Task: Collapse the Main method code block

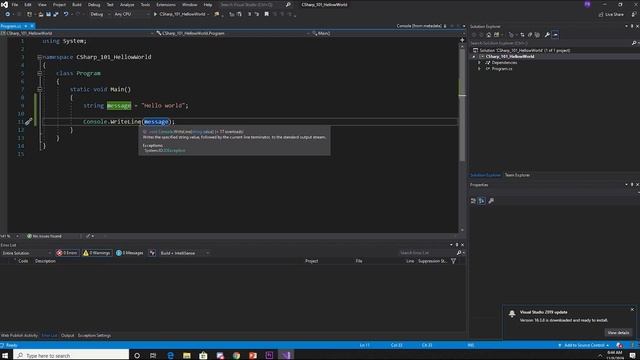Action: pyautogui.click(x=40, y=89)
